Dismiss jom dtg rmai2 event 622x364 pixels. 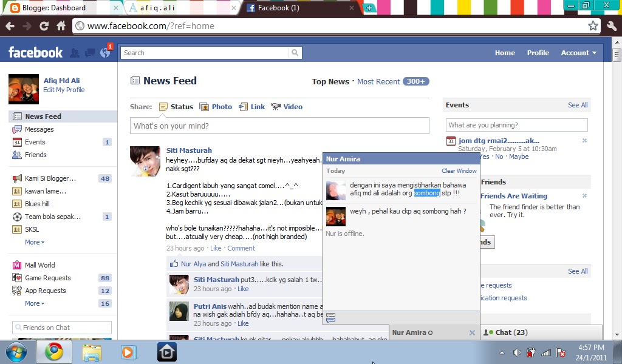(584, 141)
